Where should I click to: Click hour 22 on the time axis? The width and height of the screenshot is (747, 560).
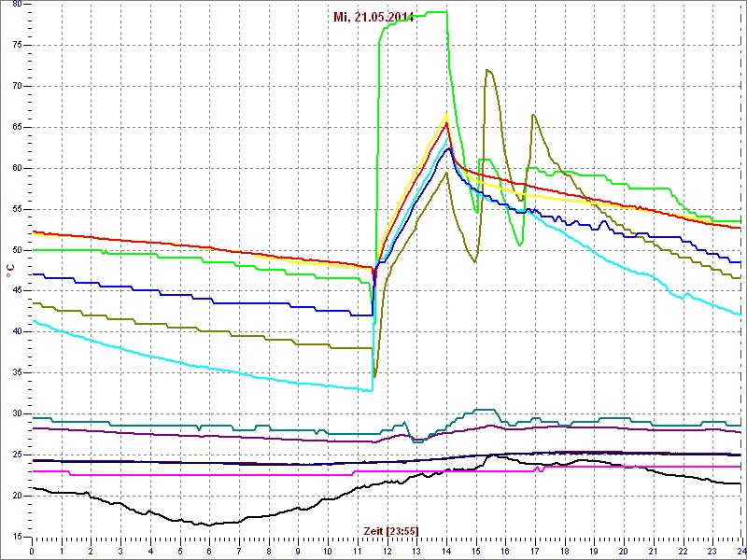point(683,551)
